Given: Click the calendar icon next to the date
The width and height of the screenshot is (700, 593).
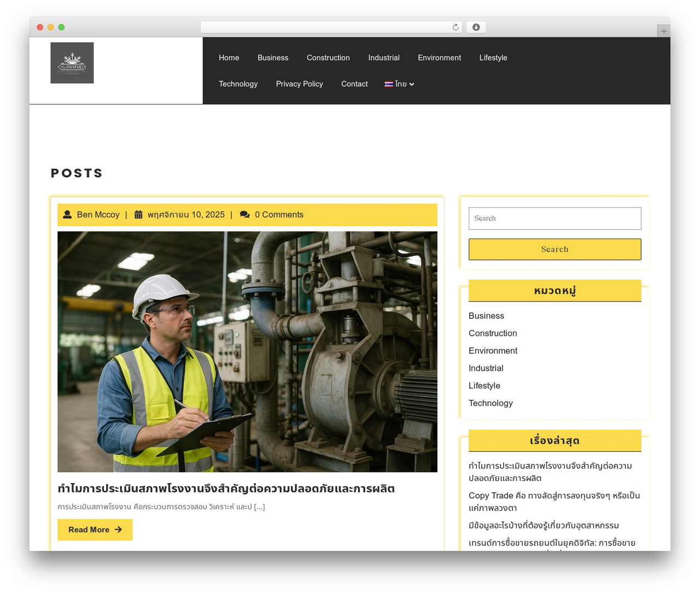Looking at the screenshot, I should 139,214.
